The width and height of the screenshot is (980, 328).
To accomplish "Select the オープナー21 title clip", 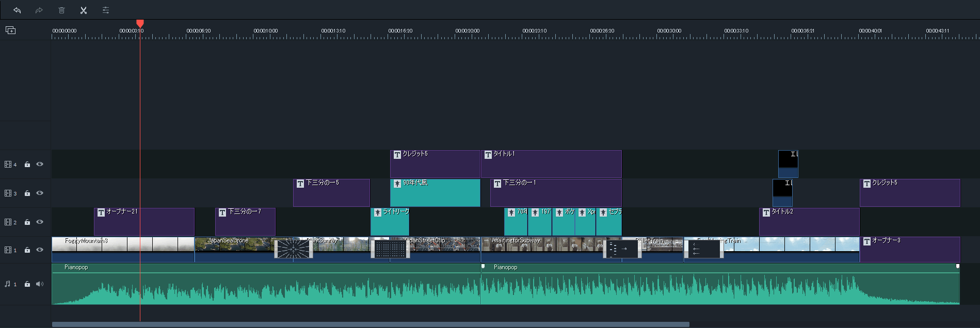I will point(144,223).
